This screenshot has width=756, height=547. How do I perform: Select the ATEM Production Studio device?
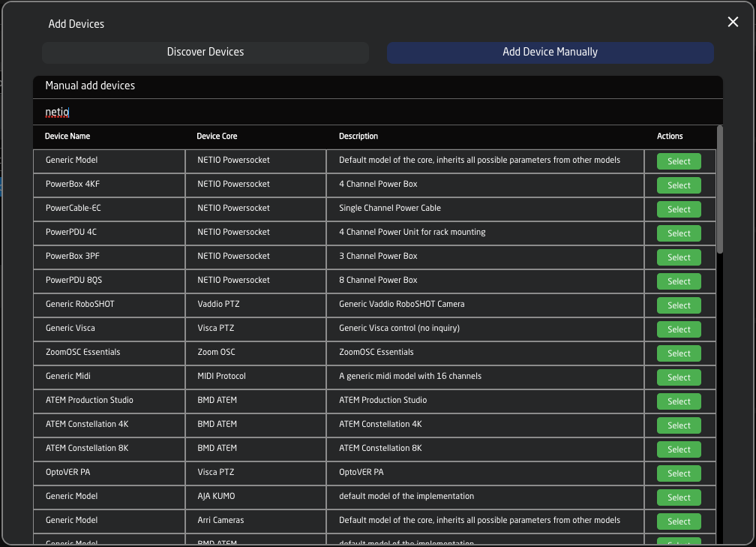679,401
